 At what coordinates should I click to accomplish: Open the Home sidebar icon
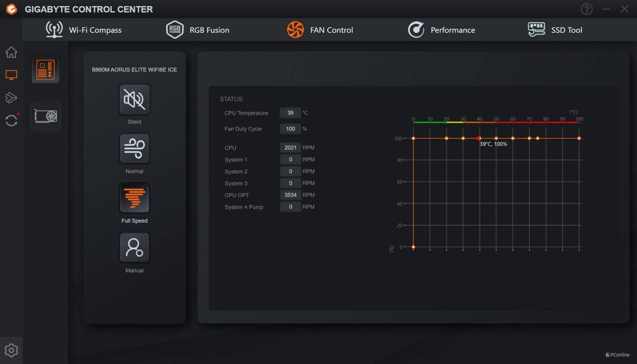pyautogui.click(x=11, y=52)
